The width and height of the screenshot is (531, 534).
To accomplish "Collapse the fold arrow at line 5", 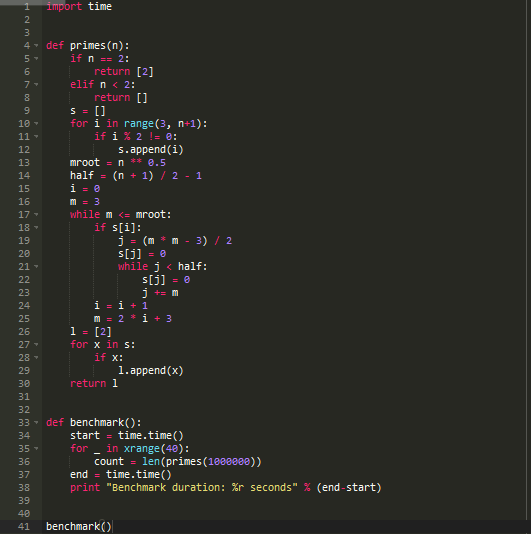I will pos(36,59).
